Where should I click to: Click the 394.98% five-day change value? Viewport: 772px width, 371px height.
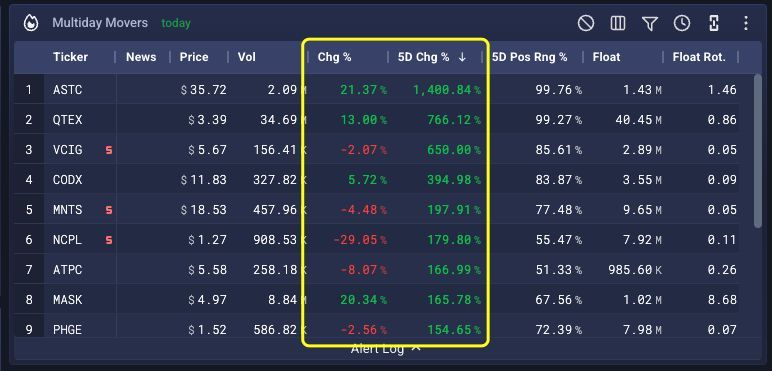click(454, 180)
